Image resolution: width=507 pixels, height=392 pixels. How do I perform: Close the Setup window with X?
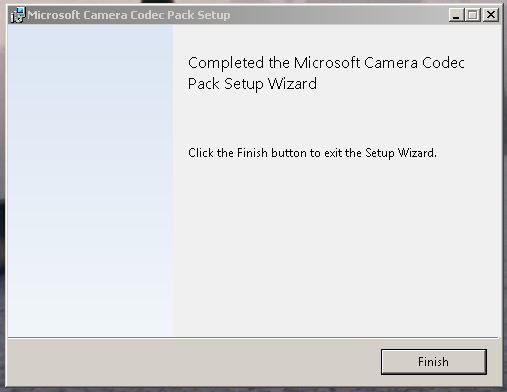(x=491, y=15)
